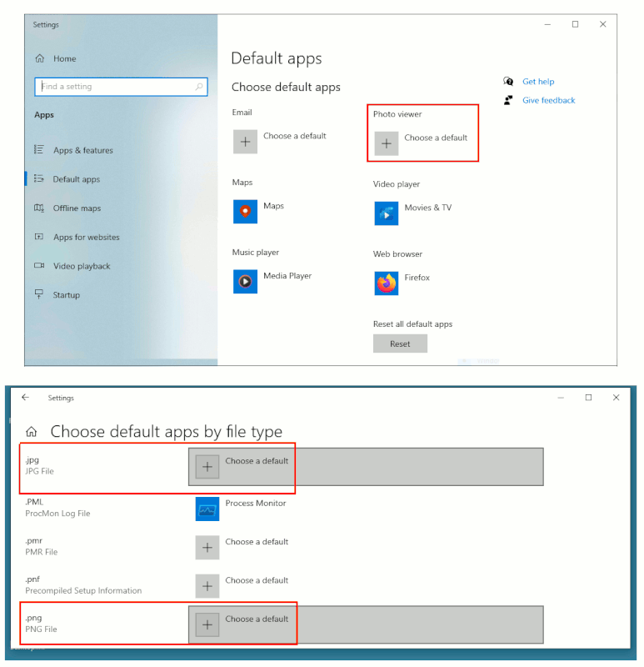Go to Offline maps settings
This screenshot has height=667, width=644.
click(77, 208)
